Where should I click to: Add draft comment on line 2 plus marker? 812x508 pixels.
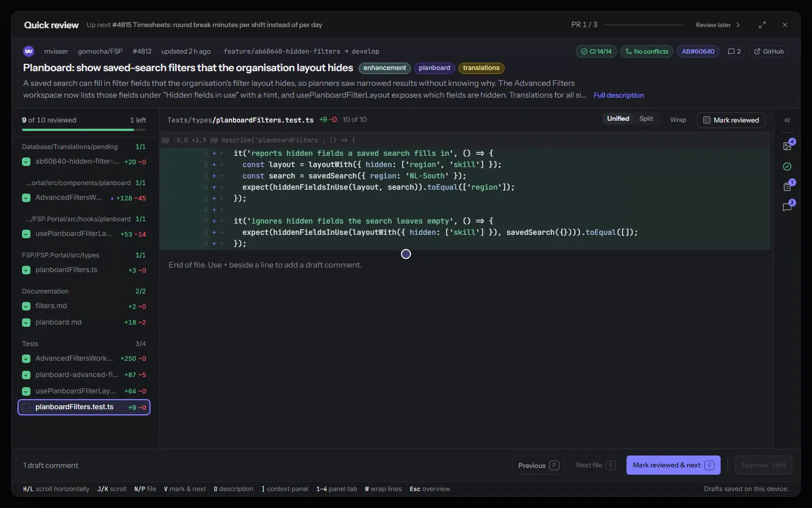click(x=214, y=165)
